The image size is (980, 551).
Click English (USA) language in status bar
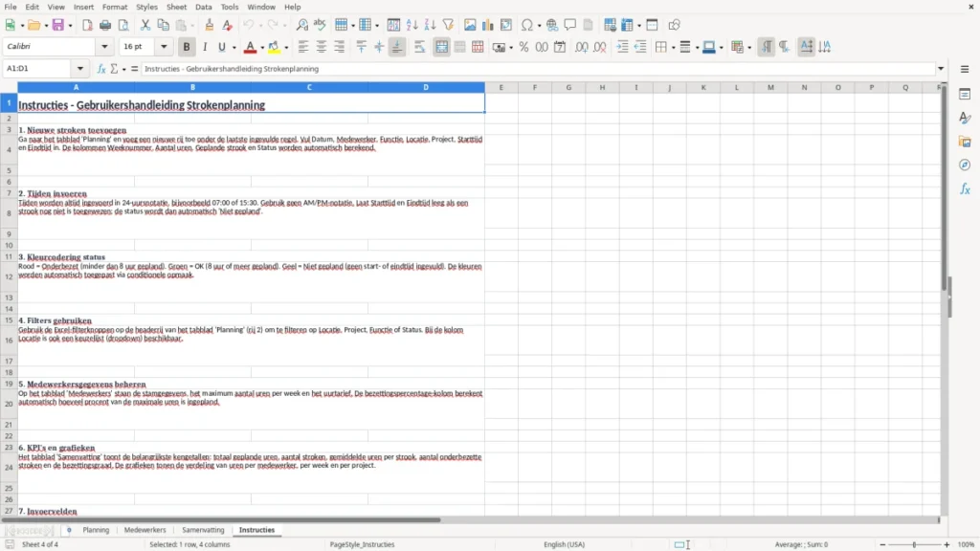(x=564, y=544)
